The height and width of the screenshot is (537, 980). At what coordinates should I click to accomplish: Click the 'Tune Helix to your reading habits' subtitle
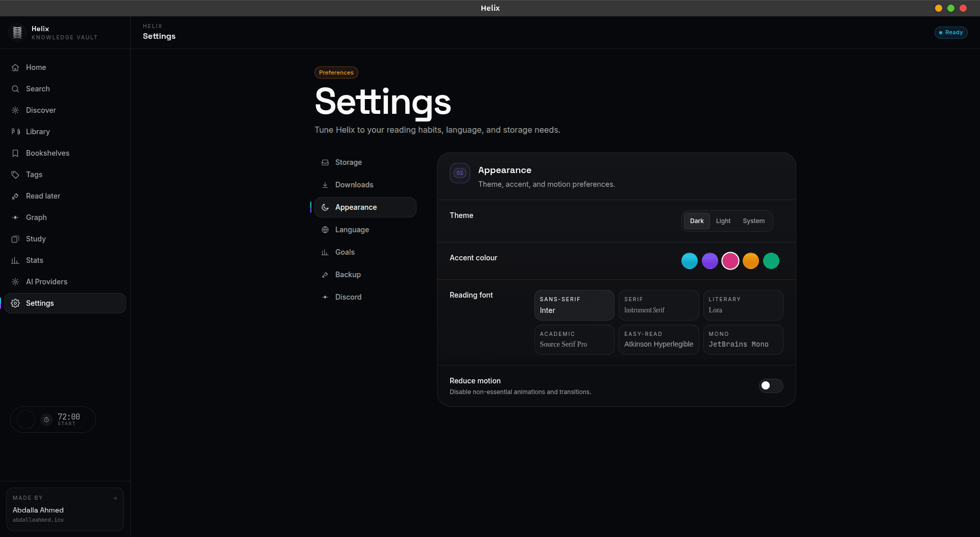(x=437, y=130)
